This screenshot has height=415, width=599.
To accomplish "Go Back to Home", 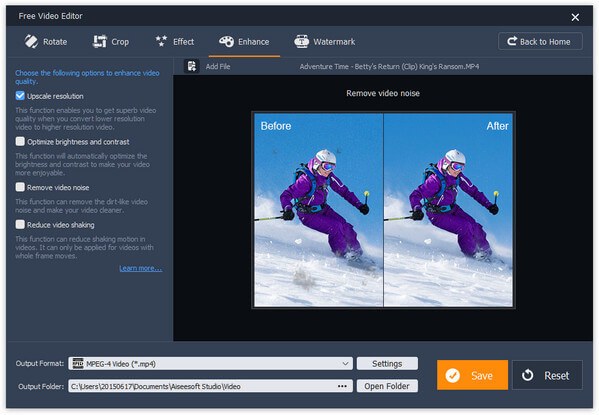I will 540,41.
